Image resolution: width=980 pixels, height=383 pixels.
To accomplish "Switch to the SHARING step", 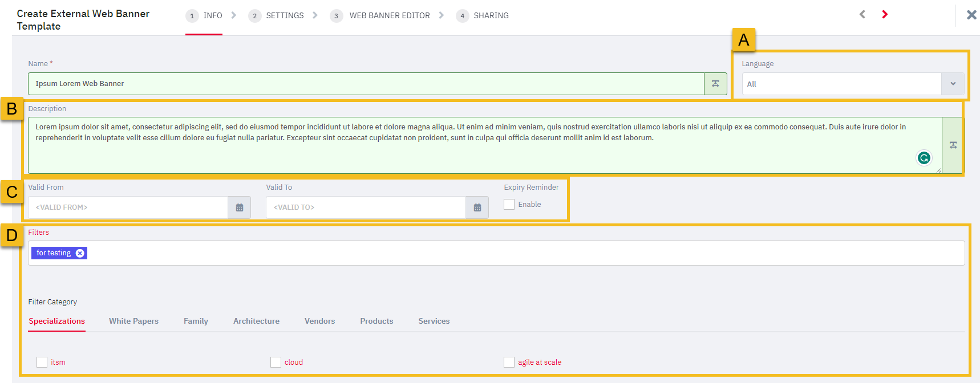I will tap(491, 16).
